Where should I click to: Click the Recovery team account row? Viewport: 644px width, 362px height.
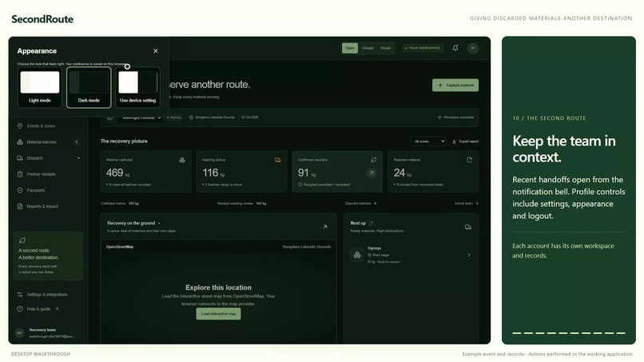48,332
